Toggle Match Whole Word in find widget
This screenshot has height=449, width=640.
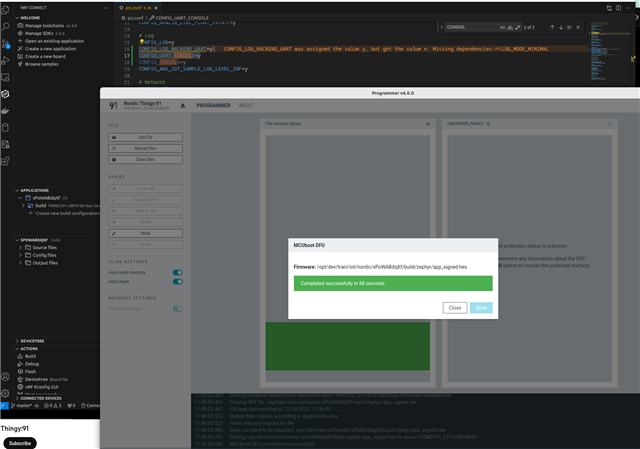point(510,27)
